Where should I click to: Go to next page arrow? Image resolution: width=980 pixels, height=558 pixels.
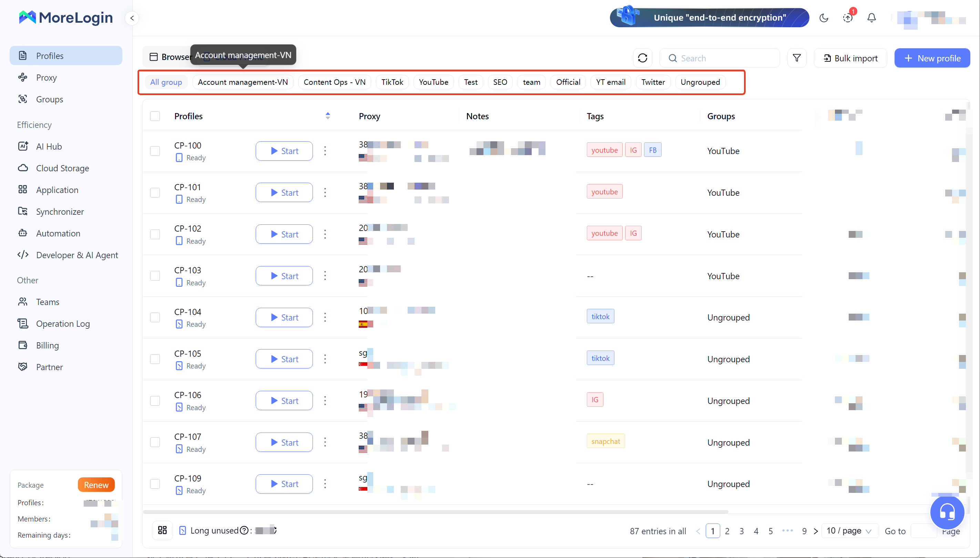click(x=816, y=531)
